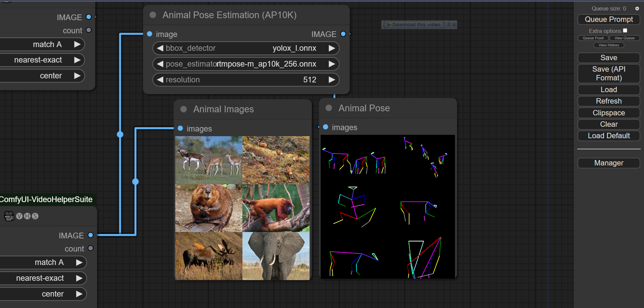Click the images input port on Animal Pose
Screen dimensions: 644x308
tap(325, 127)
